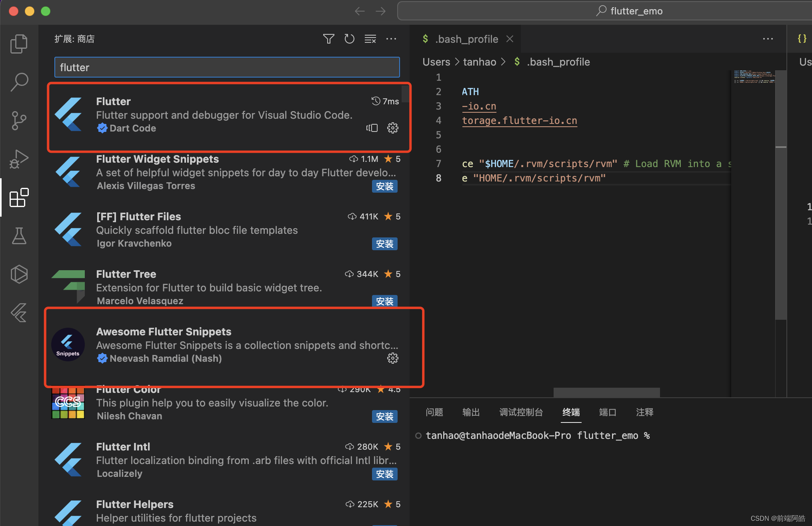Manage Flutter extension via gear icon

[393, 128]
